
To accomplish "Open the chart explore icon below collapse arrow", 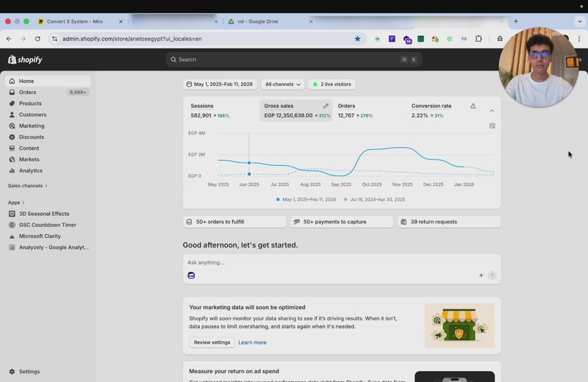I will click(x=492, y=126).
